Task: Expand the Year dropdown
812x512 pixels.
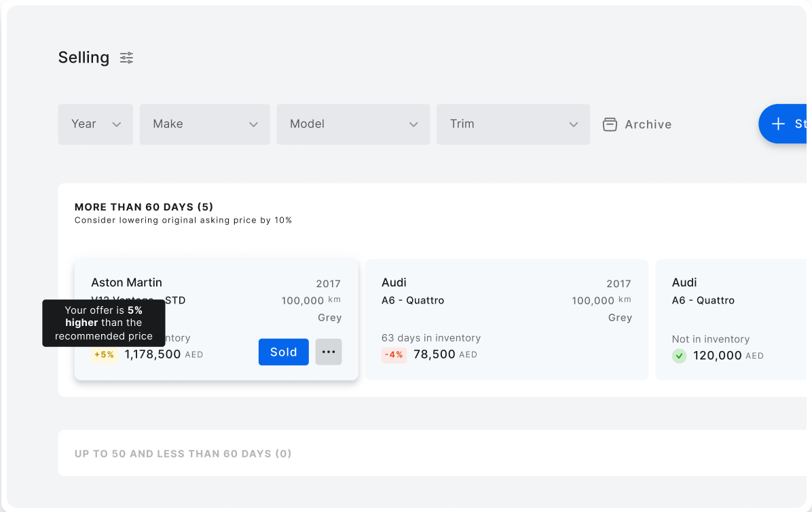Action: 95,124
